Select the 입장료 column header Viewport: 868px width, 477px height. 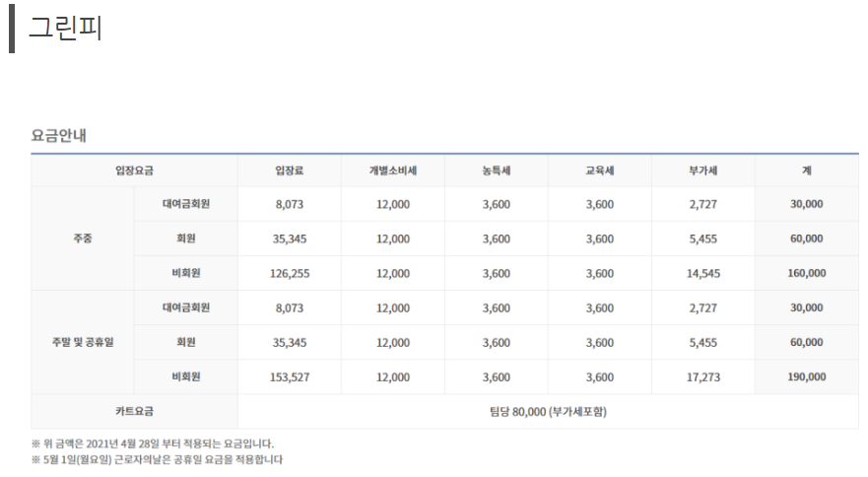click(x=290, y=170)
